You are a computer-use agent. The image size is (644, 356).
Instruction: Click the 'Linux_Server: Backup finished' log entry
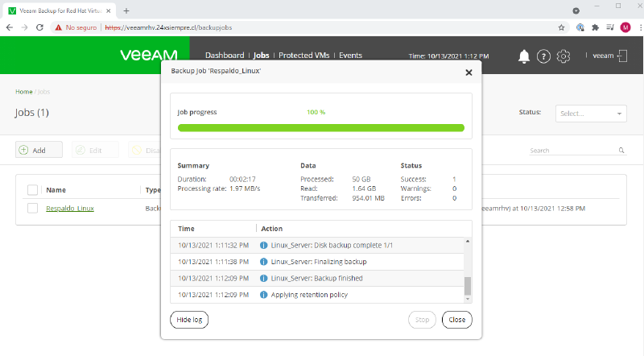click(316, 279)
